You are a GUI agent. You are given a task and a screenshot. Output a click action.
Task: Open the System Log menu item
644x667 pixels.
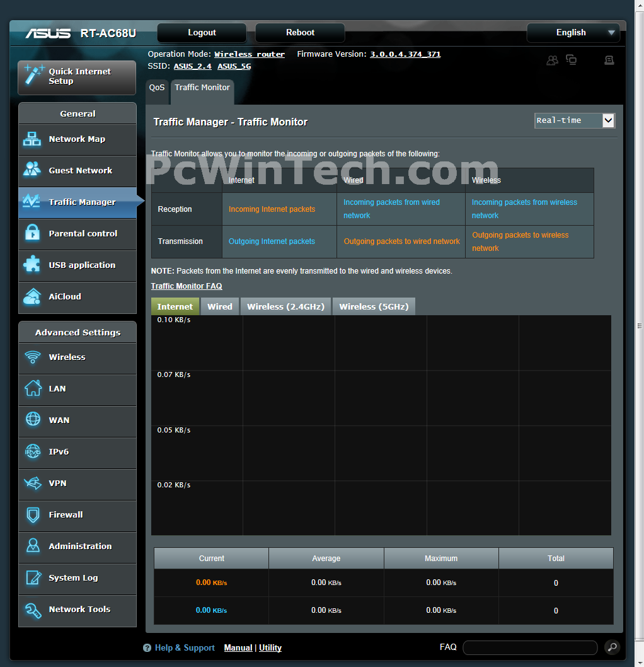pos(78,578)
